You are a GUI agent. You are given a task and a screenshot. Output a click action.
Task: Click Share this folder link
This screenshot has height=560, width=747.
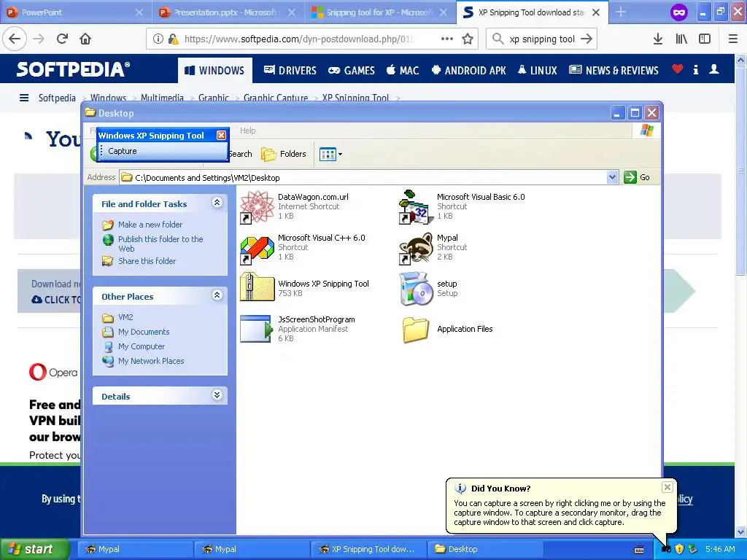147,261
